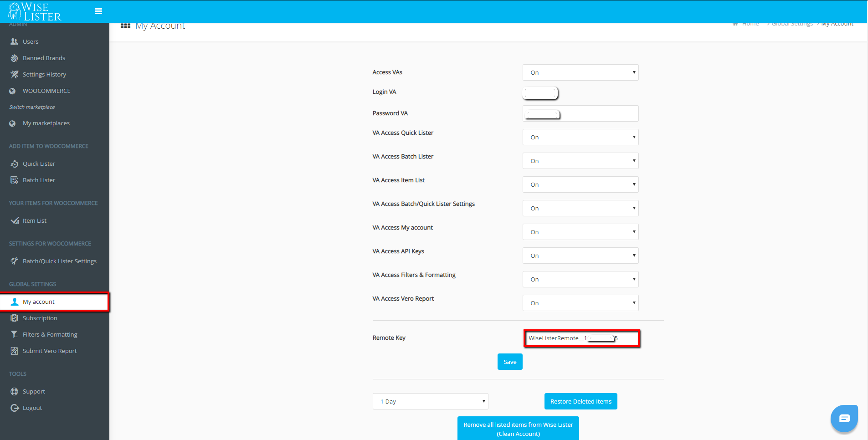Click the Settings History icon

click(x=14, y=74)
